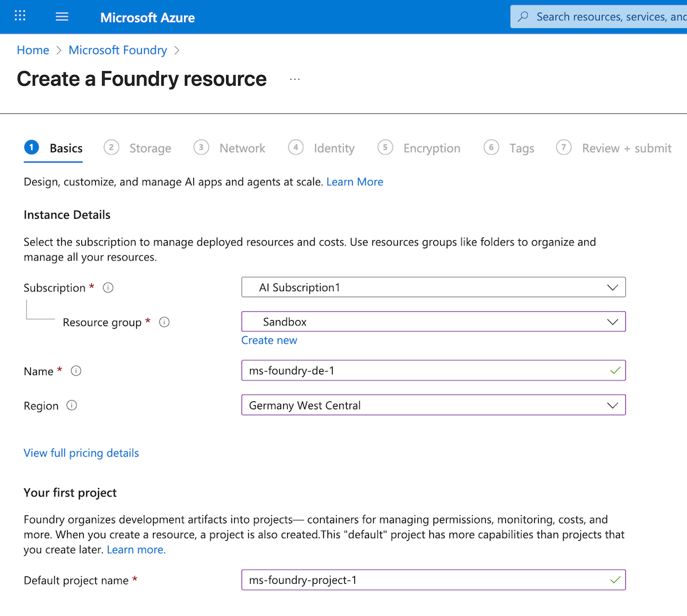Open the ellipsis menu beside page title
This screenshot has width=687, height=616.
coord(295,79)
